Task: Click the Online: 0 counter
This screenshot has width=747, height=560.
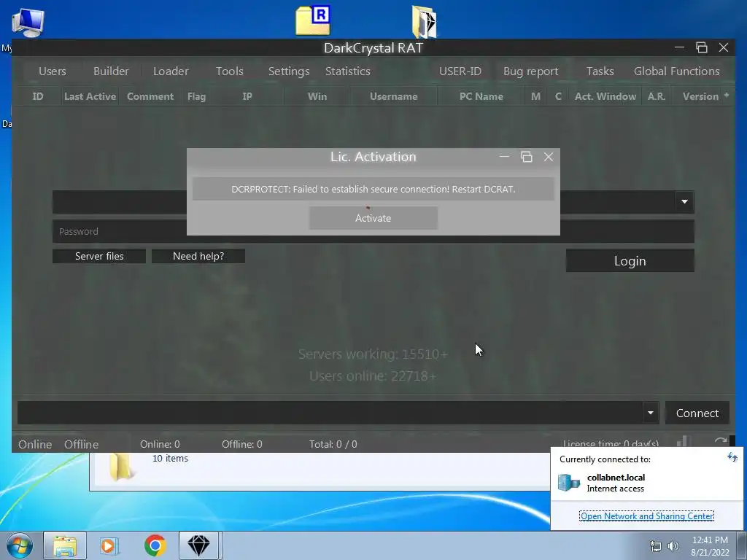Action: click(160, 444)
